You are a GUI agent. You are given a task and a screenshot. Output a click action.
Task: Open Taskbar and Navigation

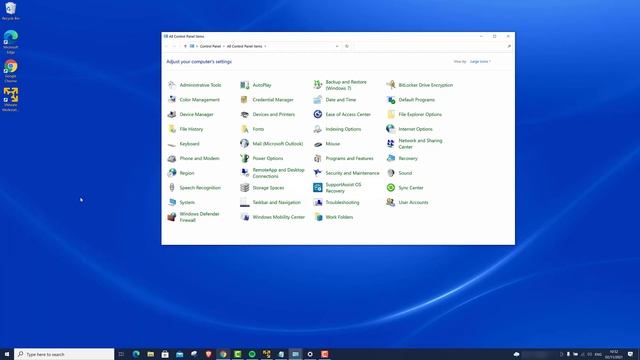coord(271,202)
